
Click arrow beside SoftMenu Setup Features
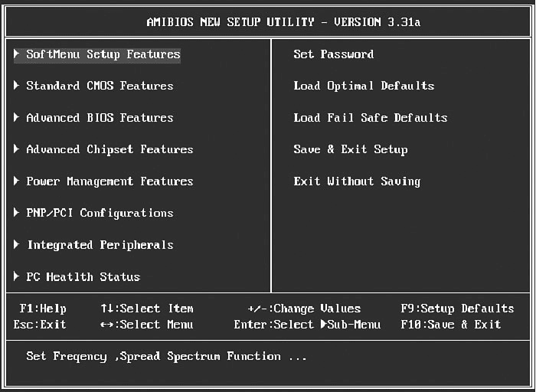(17, 54)
